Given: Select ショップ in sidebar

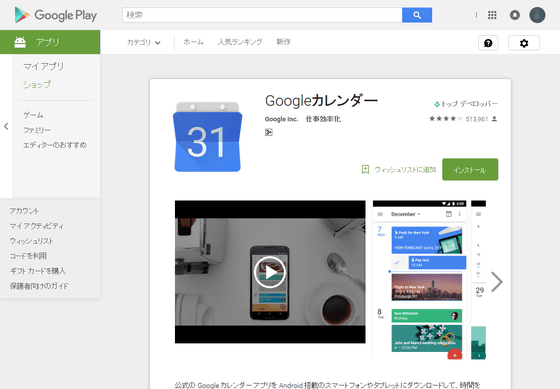Looking at the screenshot, I should 37,85.
